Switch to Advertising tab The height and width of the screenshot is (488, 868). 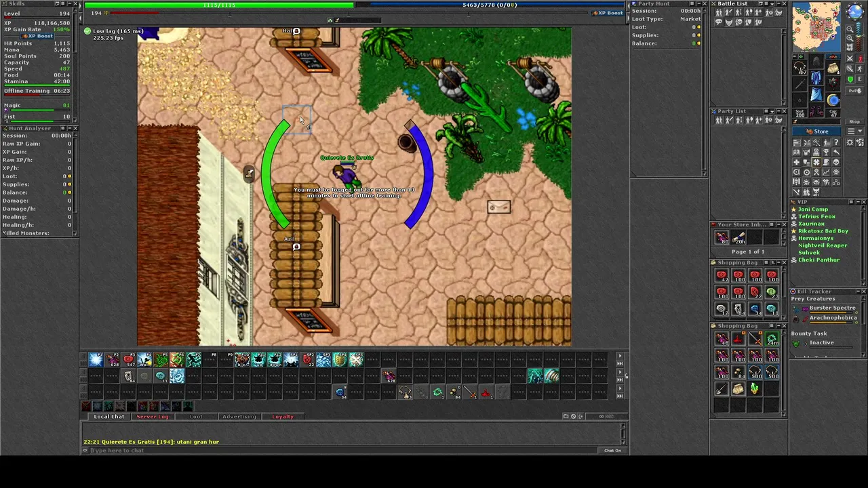(x=239, y=416)
